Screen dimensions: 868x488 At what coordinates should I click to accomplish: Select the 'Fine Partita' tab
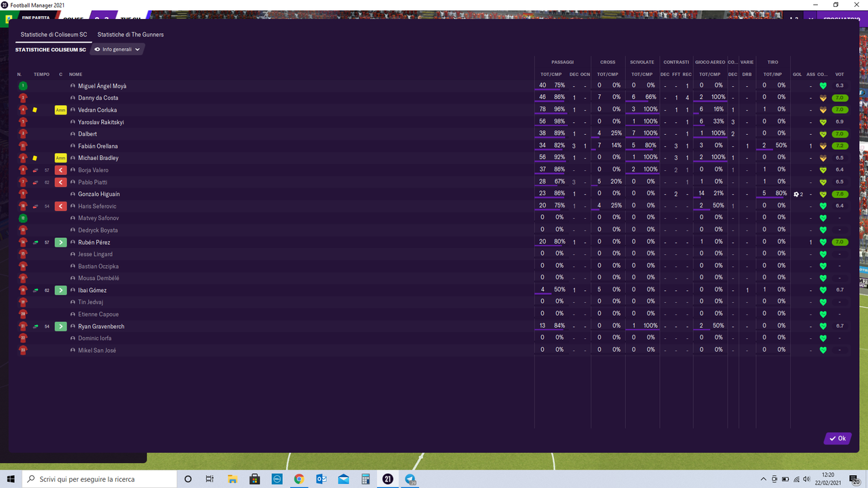click(x=35, y=18)
